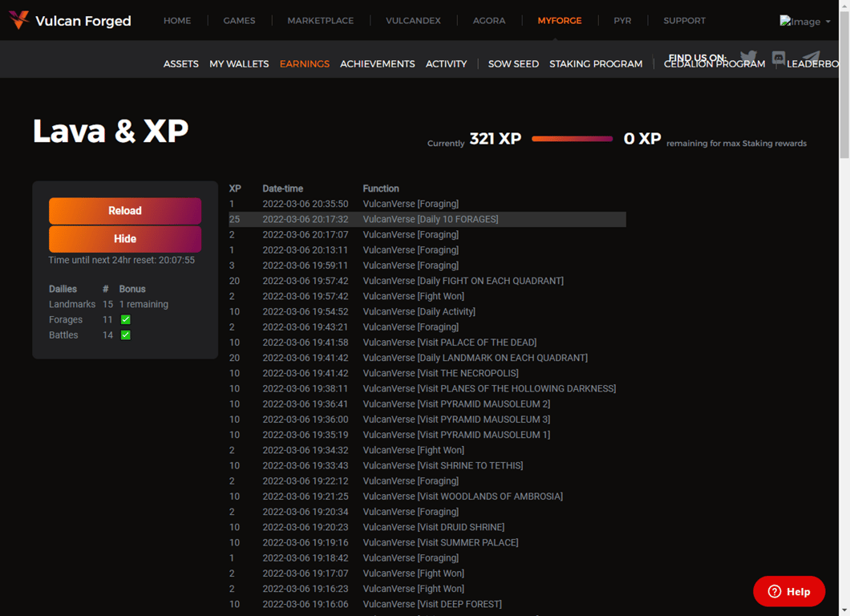Click the 0 XP remaining value
This screenshot has height=616, width=850.
click(x=642, y=139)
